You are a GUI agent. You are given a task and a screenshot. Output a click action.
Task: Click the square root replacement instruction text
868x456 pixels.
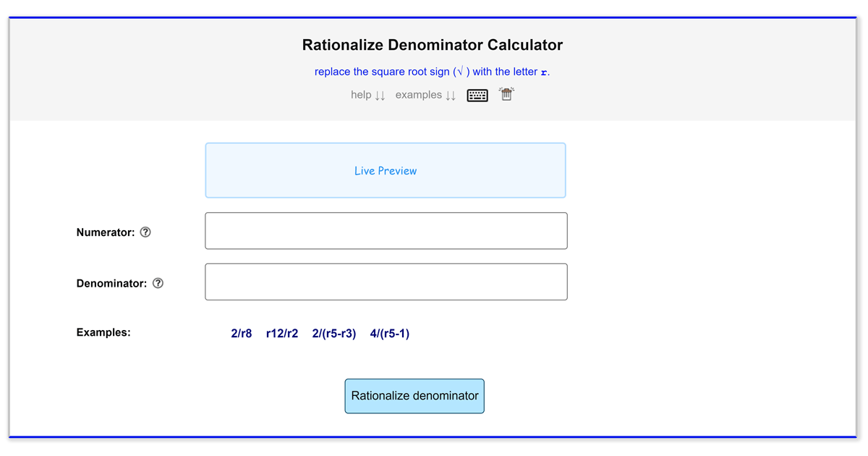click(x=427, y=72)
